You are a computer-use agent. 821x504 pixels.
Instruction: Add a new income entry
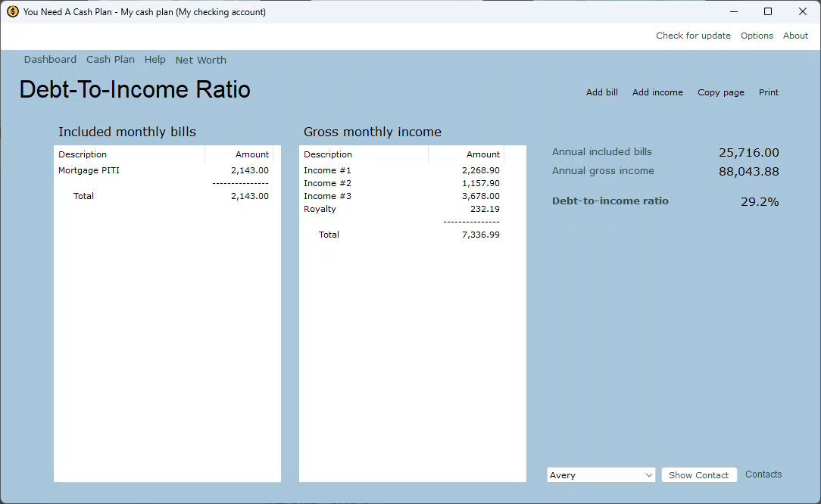pyautogui.click(x=657, y=92)
